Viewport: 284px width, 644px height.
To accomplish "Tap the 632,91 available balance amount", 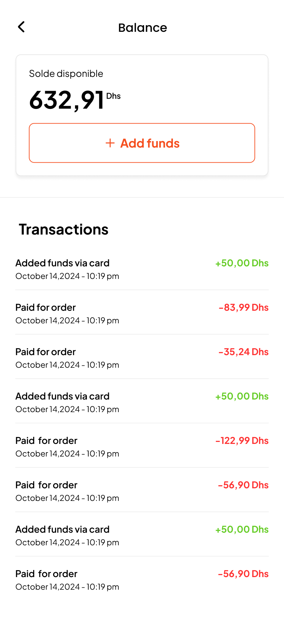I will point(67,100).
